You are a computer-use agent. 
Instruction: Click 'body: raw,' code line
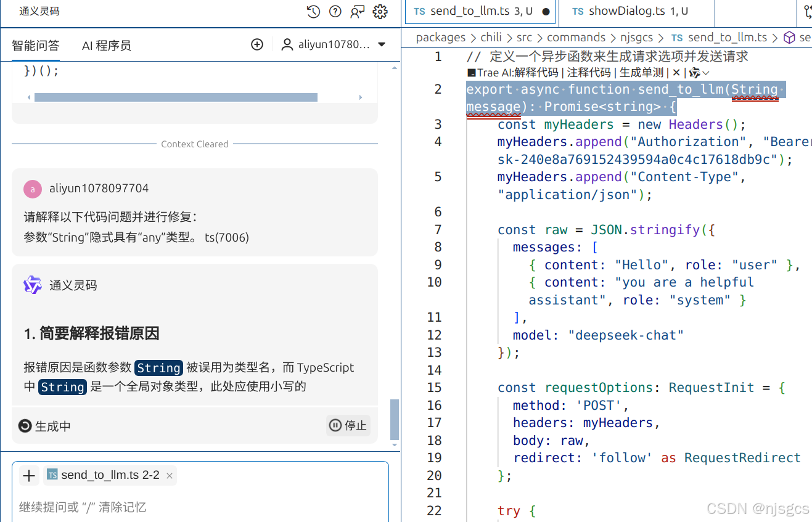click(x=551, y=441)
